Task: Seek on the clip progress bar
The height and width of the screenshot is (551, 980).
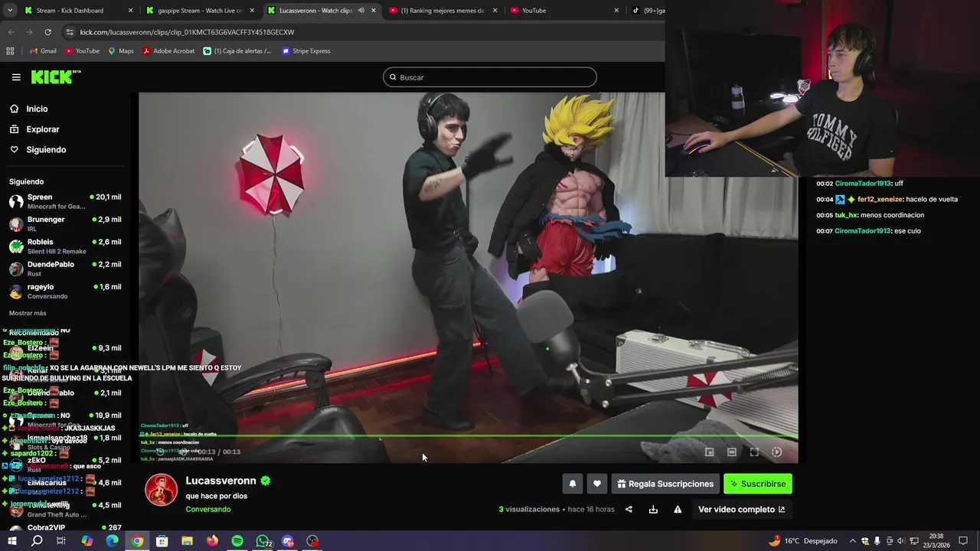Action: [x=469, y=436]
